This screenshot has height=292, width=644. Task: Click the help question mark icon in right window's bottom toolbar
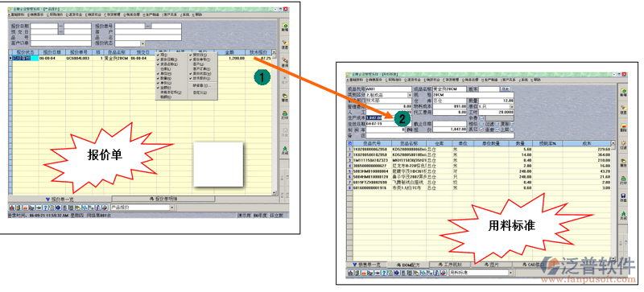383,273
